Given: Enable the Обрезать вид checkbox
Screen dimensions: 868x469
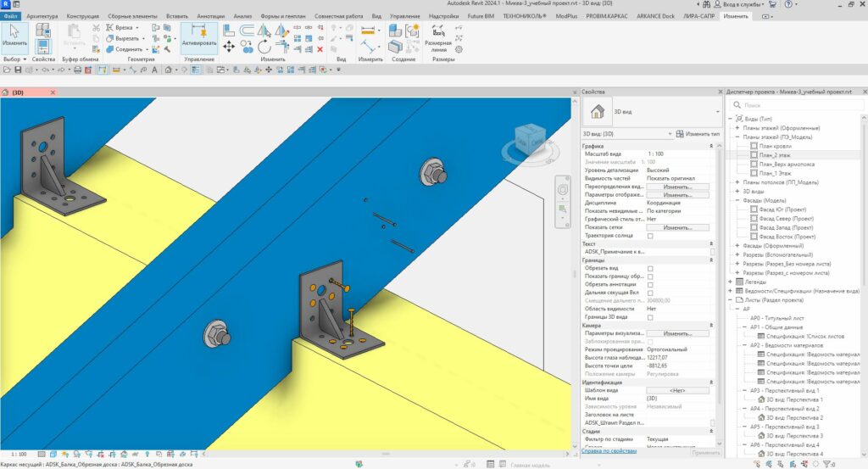Looking at the screenshot, I should click(x=650, y=269).
